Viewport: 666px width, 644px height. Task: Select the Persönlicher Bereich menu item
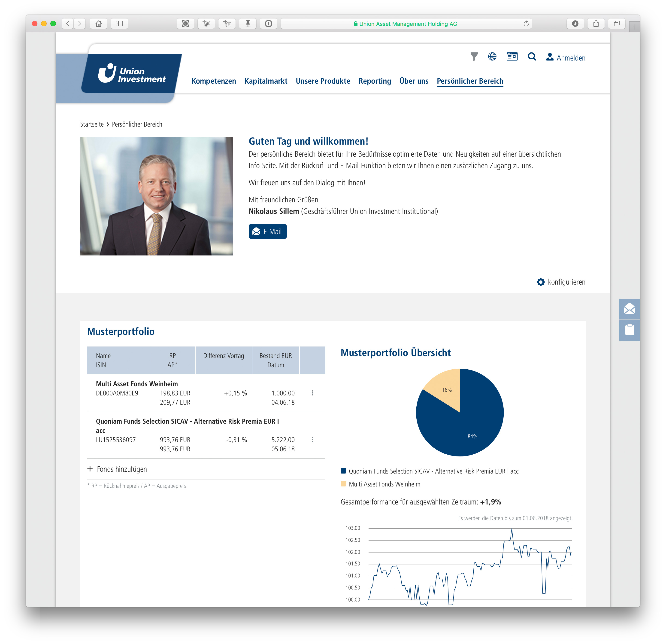tap(470, 81)
